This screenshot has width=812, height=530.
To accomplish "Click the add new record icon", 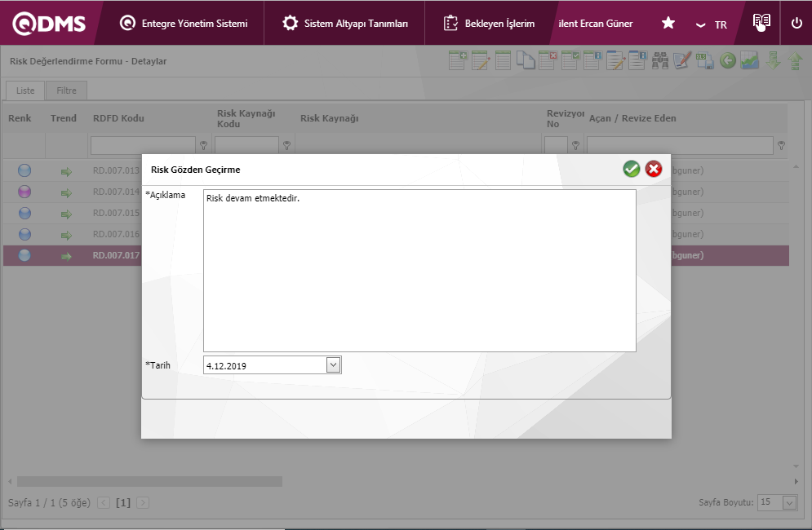I will click(x=458, y=61).
